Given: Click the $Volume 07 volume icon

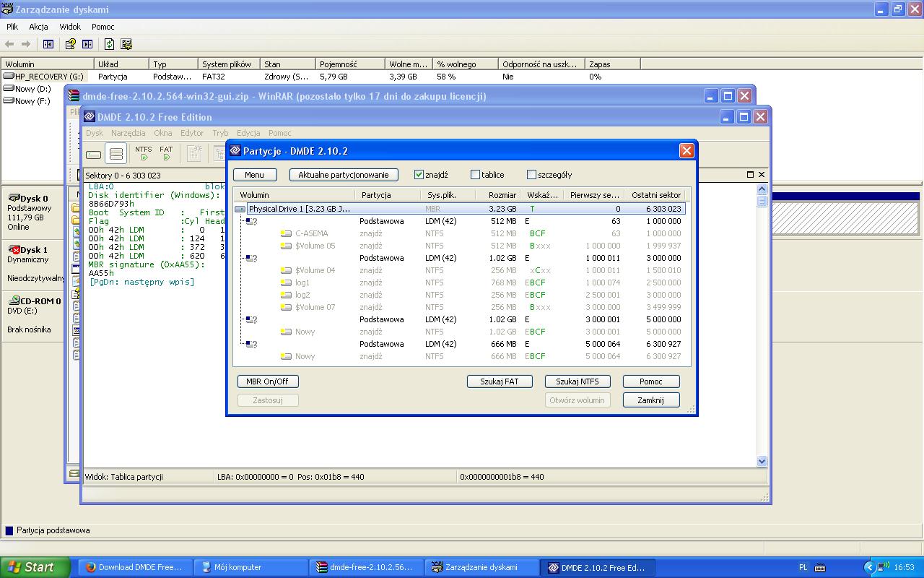Looking at the screenshot, I should pos(287,307).
